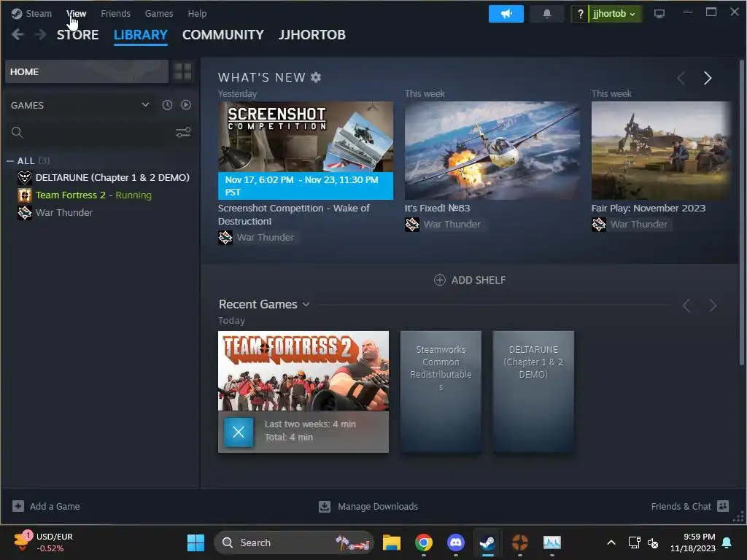Viewport: 747px width, 560px height.
Task: Switch to the STORE tab
Action: click(77, 35)
